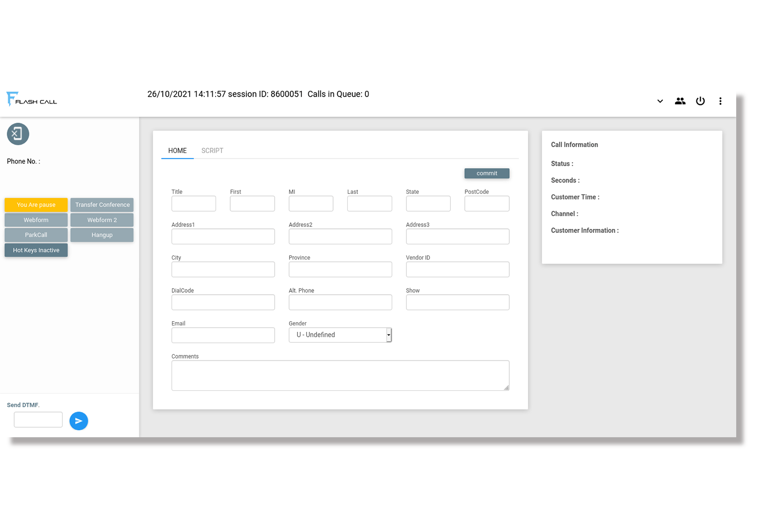Image resolution: width=758 pixels, height=532 pixels.
Task: Click the Flash Call logo
Action: [31, 99]
